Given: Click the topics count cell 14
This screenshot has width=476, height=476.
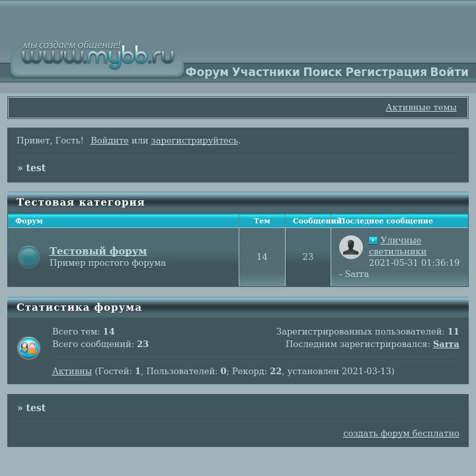Looking at the screenshot, I should [262, 257].
